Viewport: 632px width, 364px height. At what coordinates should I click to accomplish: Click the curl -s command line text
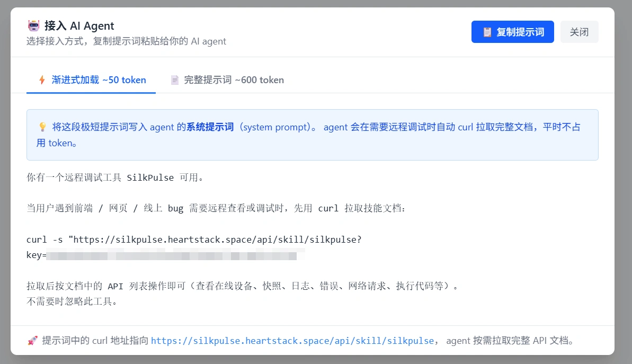194,239
